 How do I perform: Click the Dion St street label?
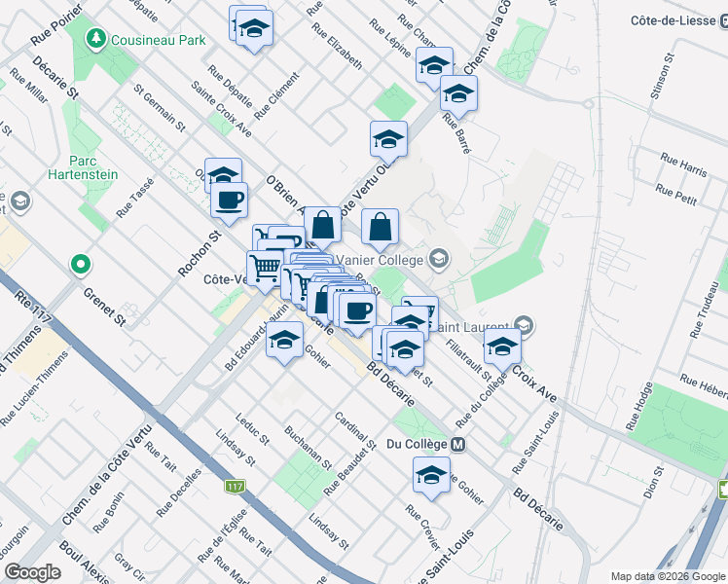(654, 483)
